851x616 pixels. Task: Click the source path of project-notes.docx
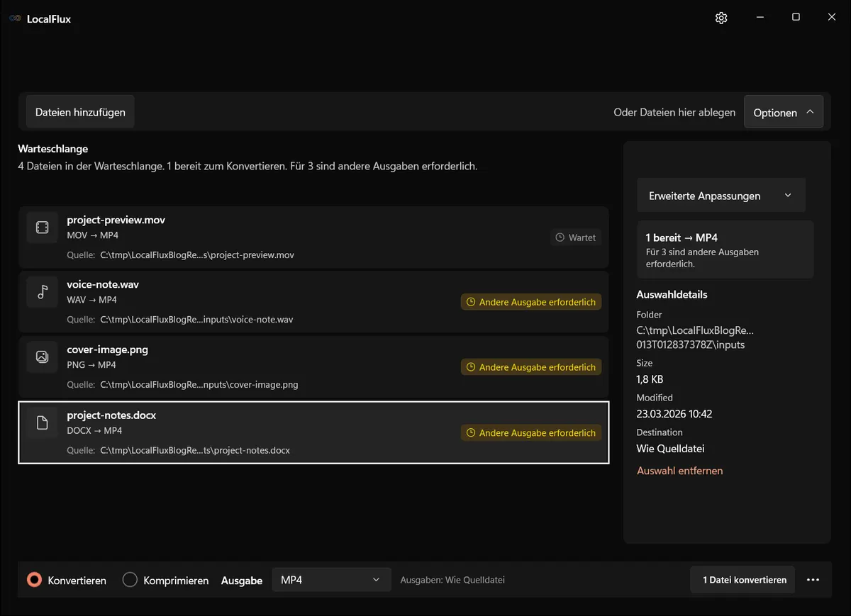[x=195, y=450]
